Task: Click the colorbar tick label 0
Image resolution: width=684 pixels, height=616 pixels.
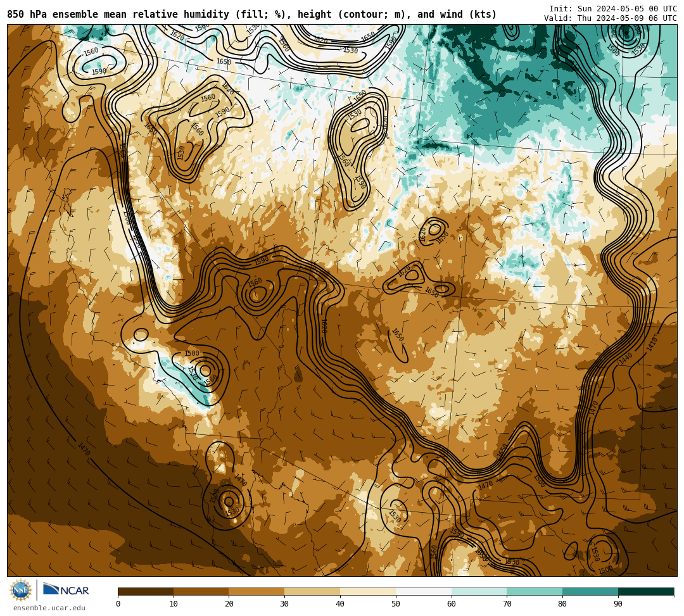Action: pyautogui.click(x=118, y=604)
